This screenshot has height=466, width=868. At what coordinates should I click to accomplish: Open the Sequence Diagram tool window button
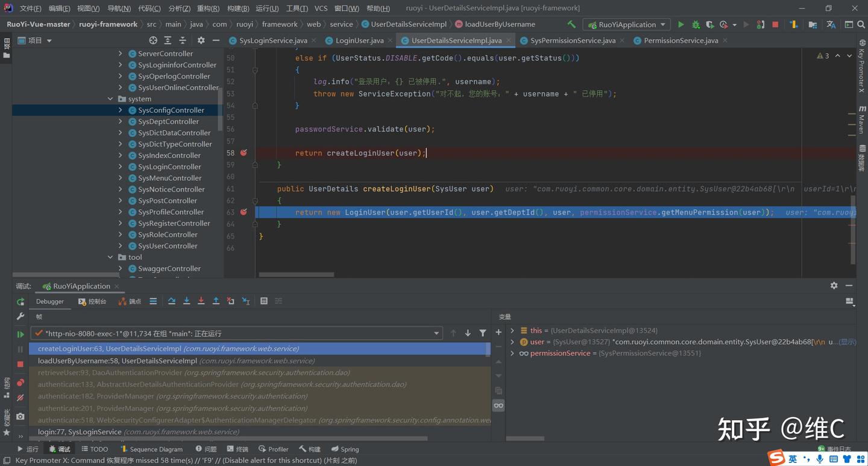point(152,449)
